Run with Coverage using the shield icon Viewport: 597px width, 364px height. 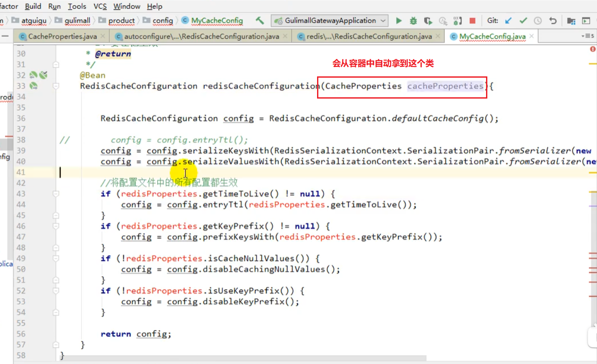point(428,20)
